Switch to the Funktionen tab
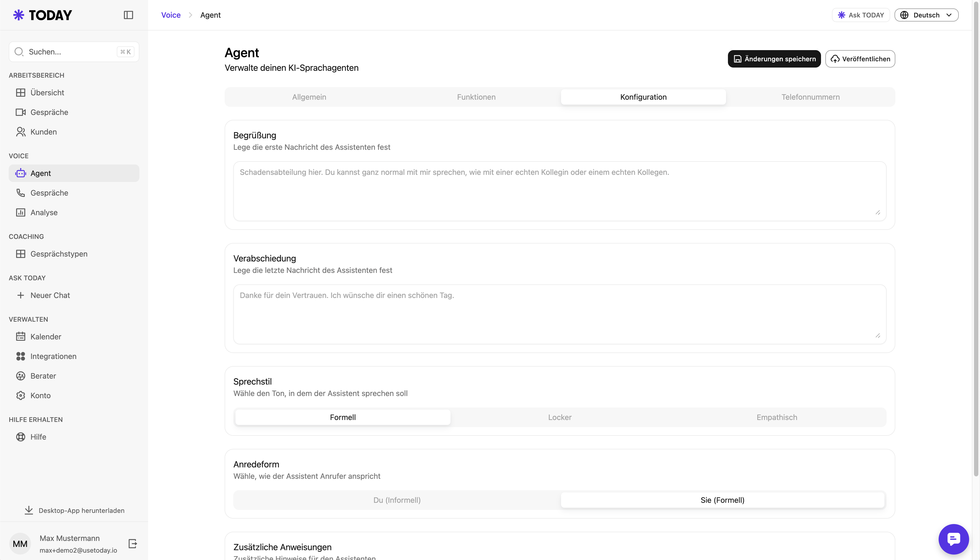 click(x=476, y=97)
